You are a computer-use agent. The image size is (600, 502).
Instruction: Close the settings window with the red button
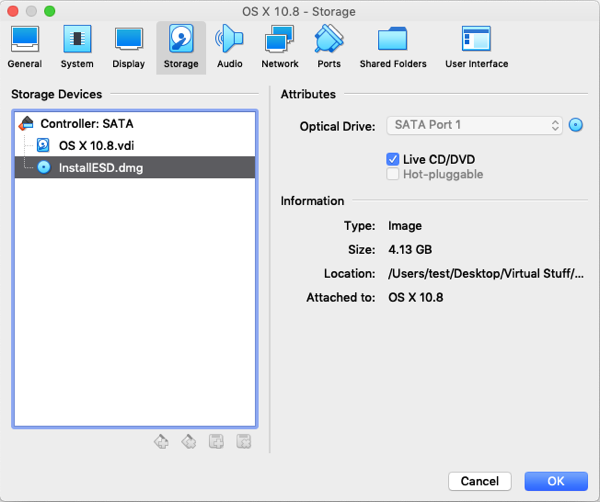point(13,11)
